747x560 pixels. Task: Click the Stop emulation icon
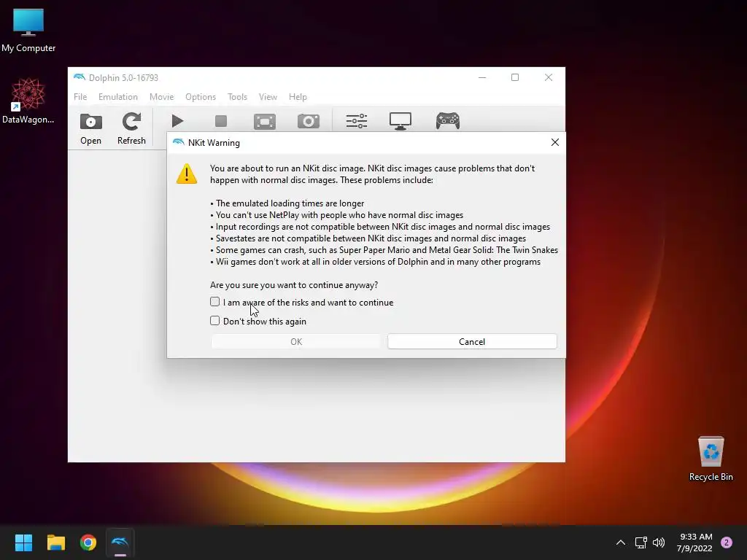[x=221, y=121]
